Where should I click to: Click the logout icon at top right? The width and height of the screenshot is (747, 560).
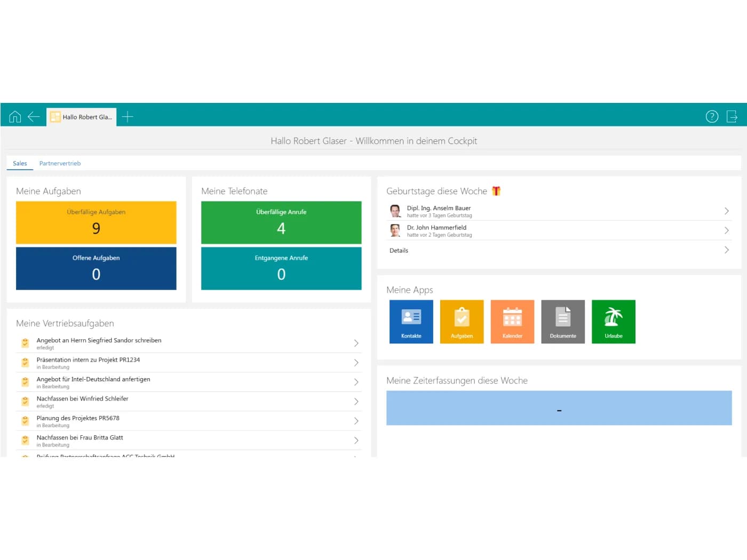(x=732, y=117)
